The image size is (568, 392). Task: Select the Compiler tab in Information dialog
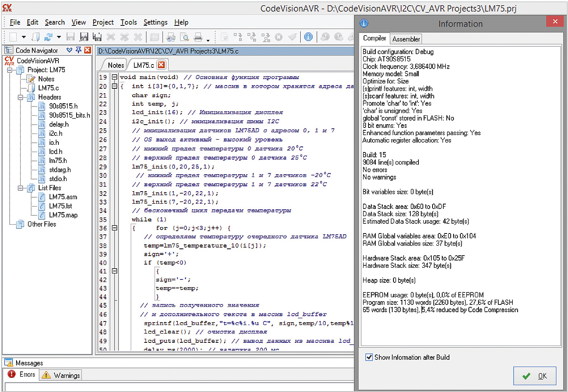[375, 38]
